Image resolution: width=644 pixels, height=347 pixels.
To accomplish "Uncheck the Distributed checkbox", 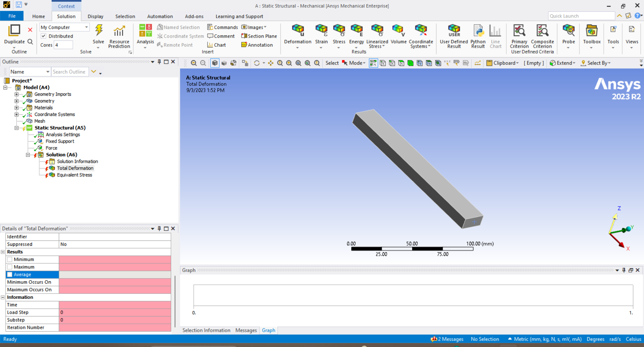I will (43, 36).
